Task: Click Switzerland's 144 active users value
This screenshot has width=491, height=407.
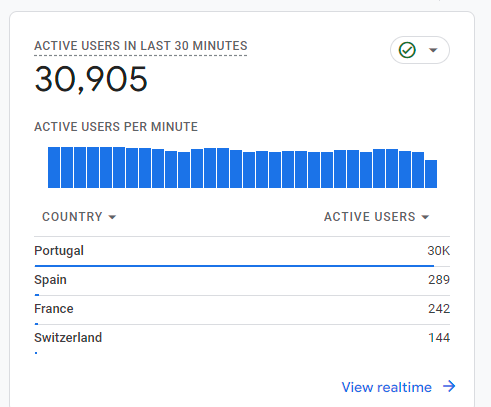Action: pyautogui.click(x=439, y=338)
